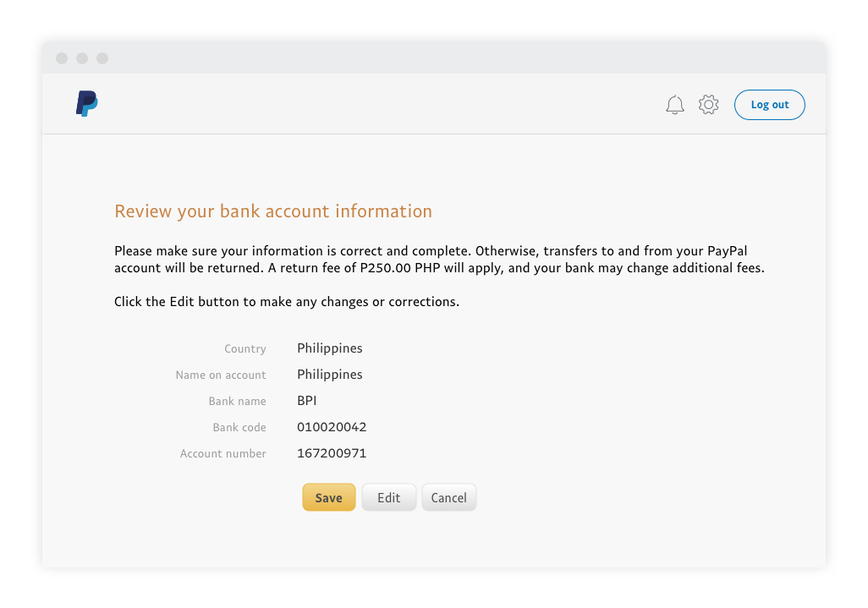Click the account number 167200971
This screenshot has height=608, width=868.
click(332, 453)
